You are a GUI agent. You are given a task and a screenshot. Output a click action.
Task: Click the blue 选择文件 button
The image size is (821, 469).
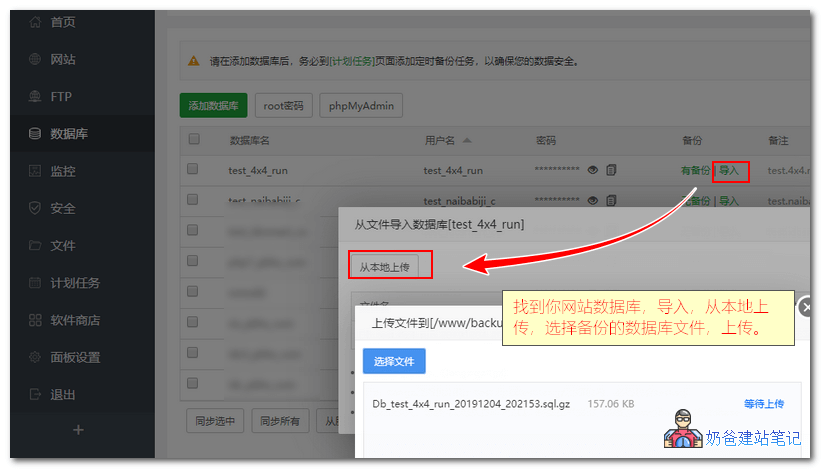pyautogui.click(x=394, y=361)
